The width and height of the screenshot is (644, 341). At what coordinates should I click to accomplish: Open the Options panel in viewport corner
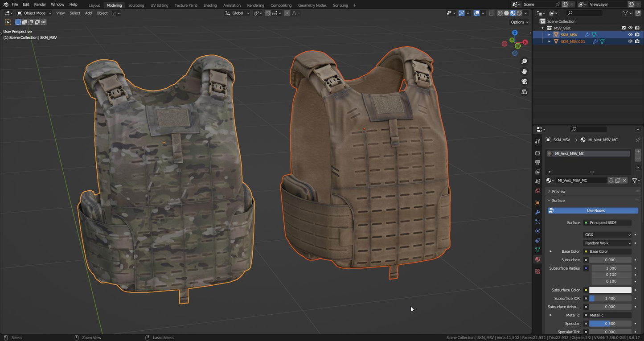(x=519, y=22)
